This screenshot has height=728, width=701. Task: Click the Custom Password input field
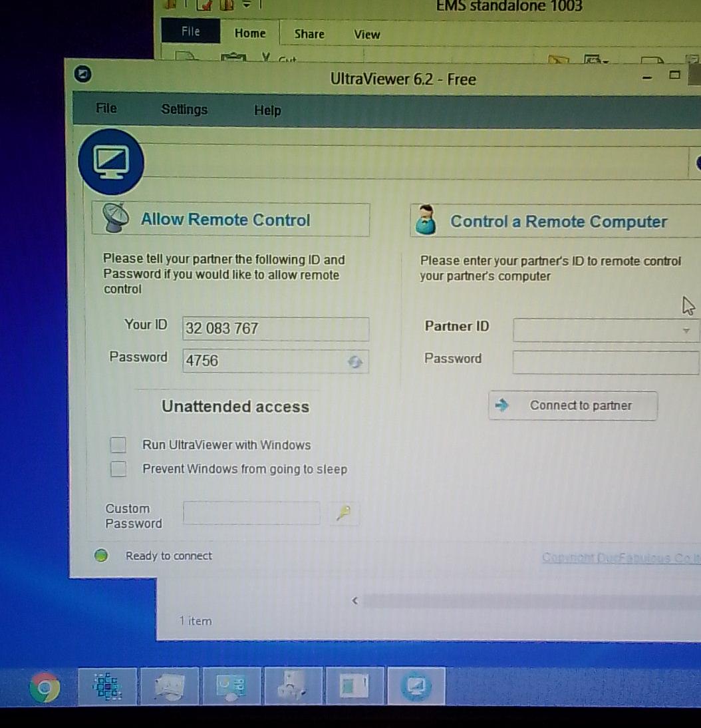(x=251, y=513)
